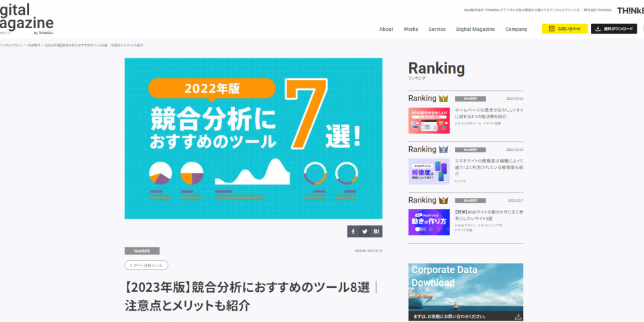Select the # サイト分析ツール tag pill
The height and width of the screenshot is (322, 644).
tap(146, 266)
